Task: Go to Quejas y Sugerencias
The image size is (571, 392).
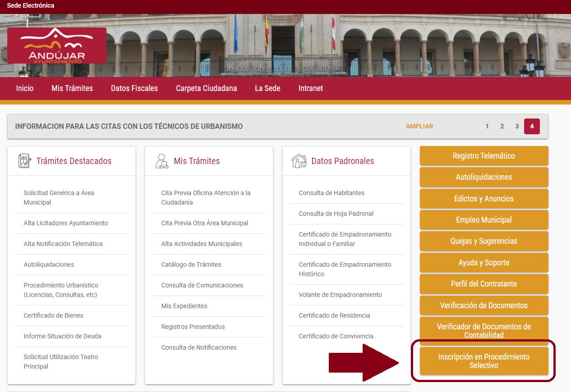Action: pos(484,241)
